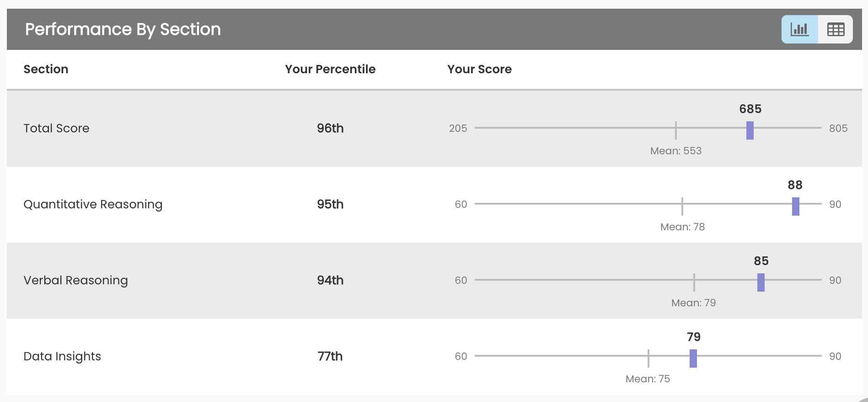The width and height of the screenshot is (868, 402).
Task: Switch to bar chart view
Action: (799, 29)
